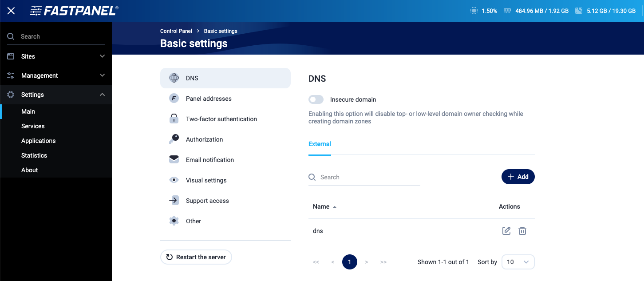Open Email notification settings
The height and width of the screenshot is (281, 644).
tap(225, 160)
